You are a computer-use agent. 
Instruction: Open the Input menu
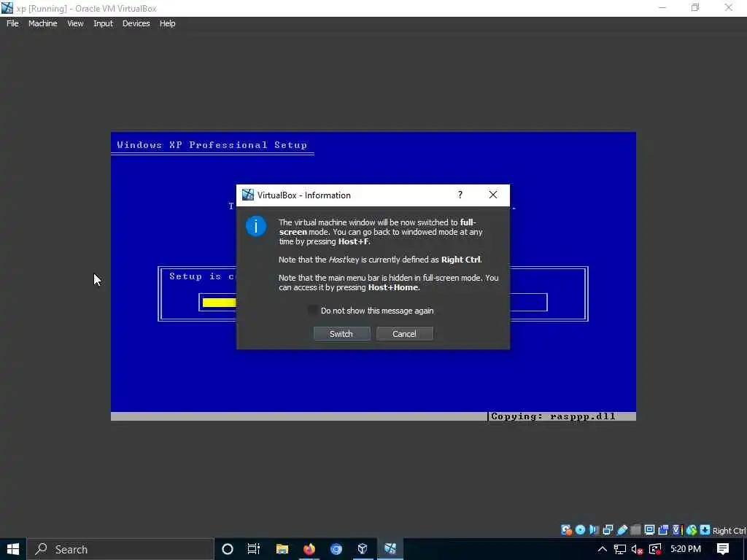[x=103, y=23]
